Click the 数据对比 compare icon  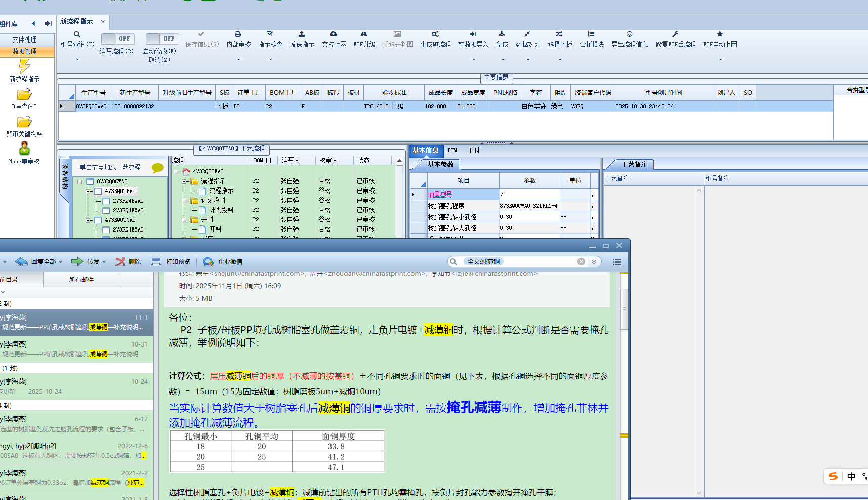click(527, 34)
